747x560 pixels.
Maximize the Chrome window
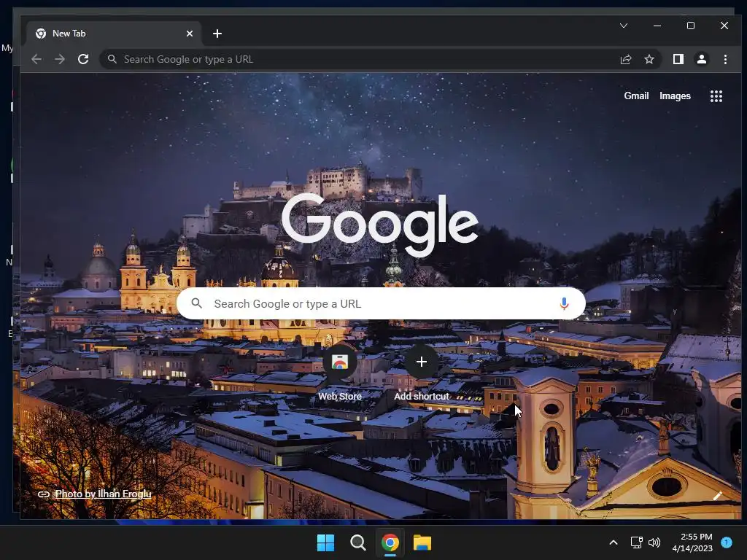click(691, 26)
